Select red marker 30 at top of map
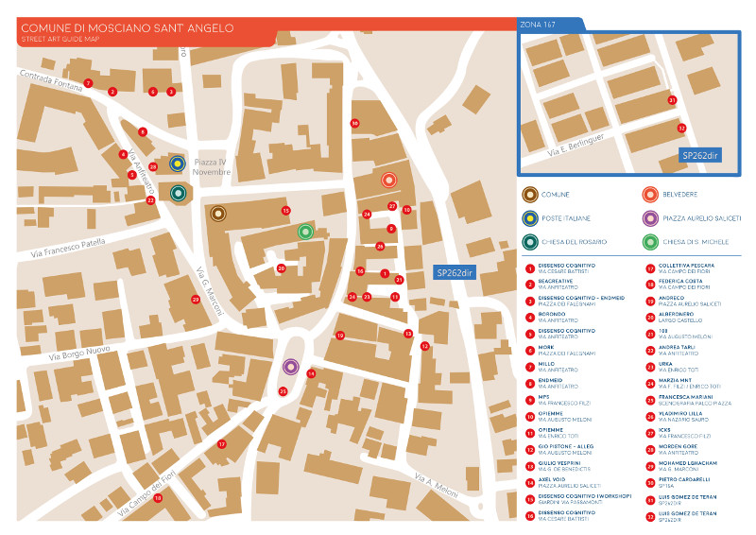Screen dimensions: 756x535 354,124
